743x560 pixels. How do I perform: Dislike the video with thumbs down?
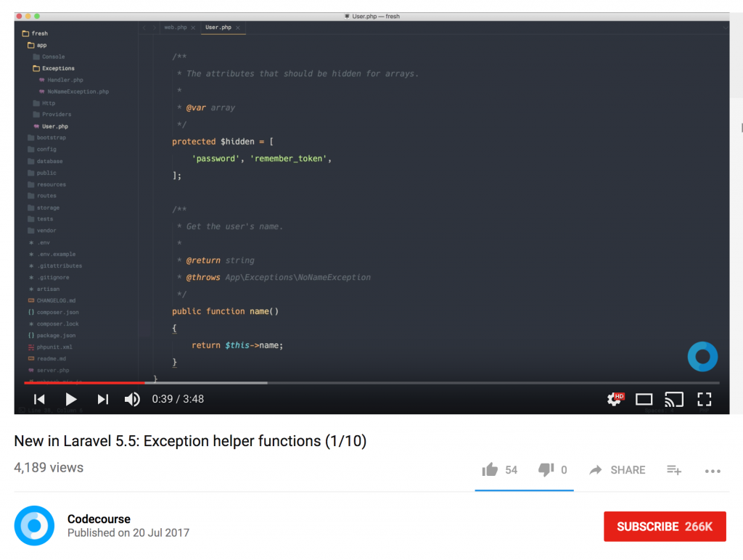click(546, 470)
